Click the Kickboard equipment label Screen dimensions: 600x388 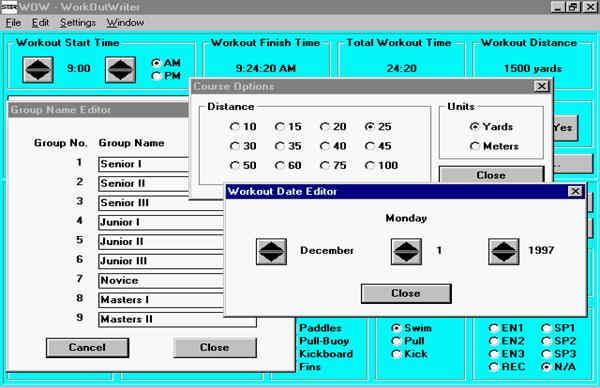coord(326,354)
